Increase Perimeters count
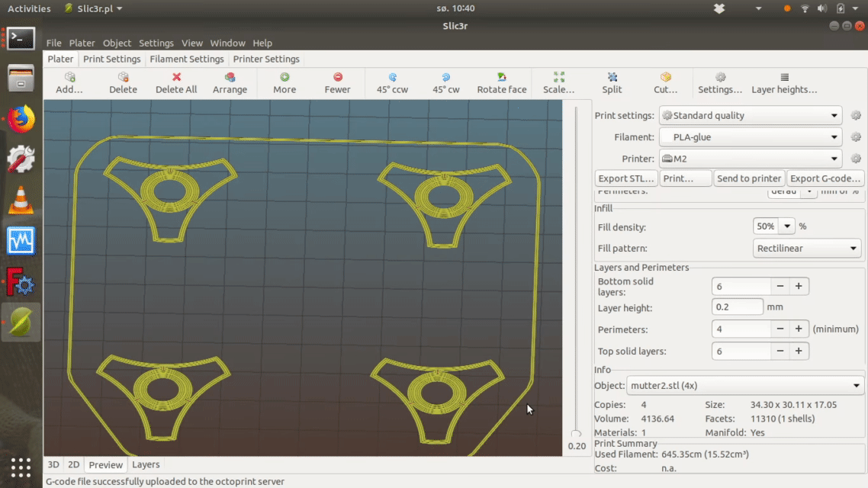This screenshot has height=488, width=868. coord(799,329)
